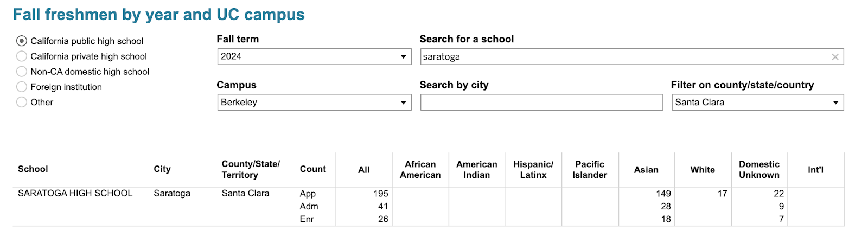Click the Search for a school field
This screenshot has height=243, width=868.
[x=624, y=57]
